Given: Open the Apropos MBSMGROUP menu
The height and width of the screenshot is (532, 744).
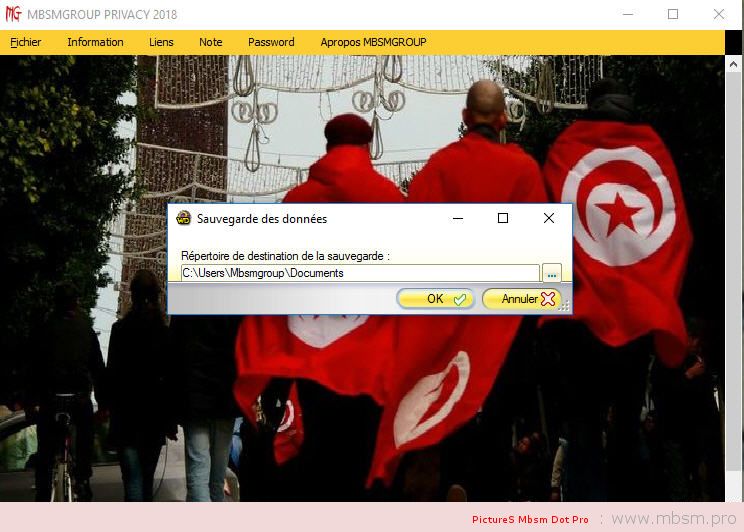Looking at the screenshot, I should coord(373,42).
